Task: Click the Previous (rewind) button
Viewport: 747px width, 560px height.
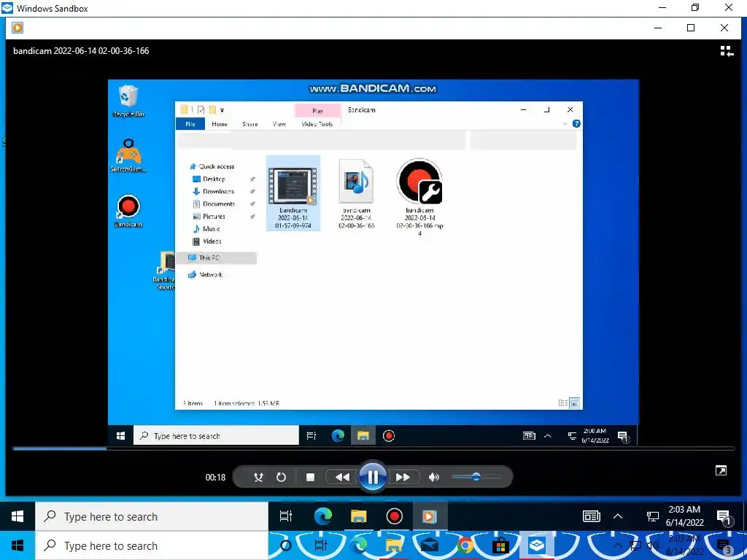Action: tap(342, 477)
